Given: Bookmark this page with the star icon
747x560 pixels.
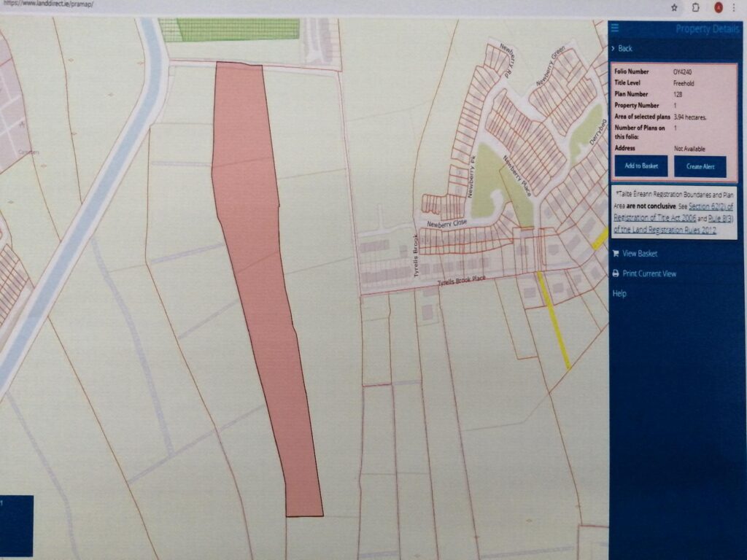Looking at the screenshot, I should tap(674, 7).
